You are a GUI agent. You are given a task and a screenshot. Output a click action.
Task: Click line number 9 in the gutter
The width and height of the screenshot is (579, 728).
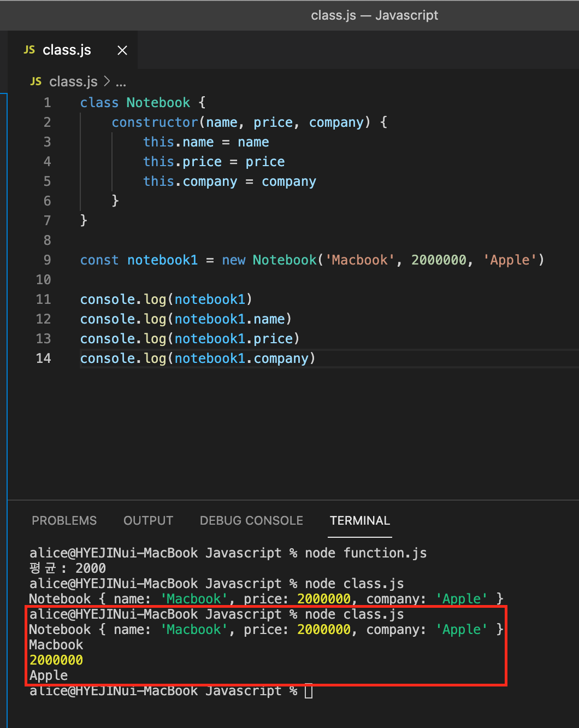click(x=48, y=260)
